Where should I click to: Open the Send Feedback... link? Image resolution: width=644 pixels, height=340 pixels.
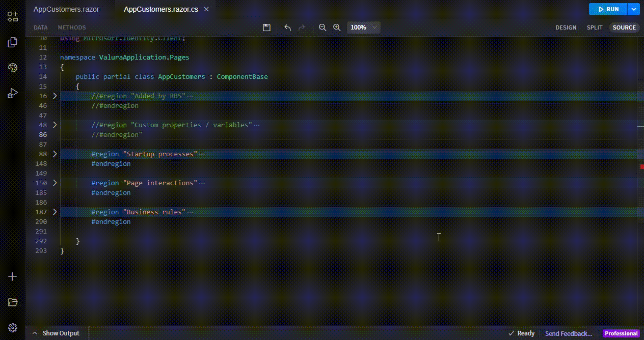569,333
